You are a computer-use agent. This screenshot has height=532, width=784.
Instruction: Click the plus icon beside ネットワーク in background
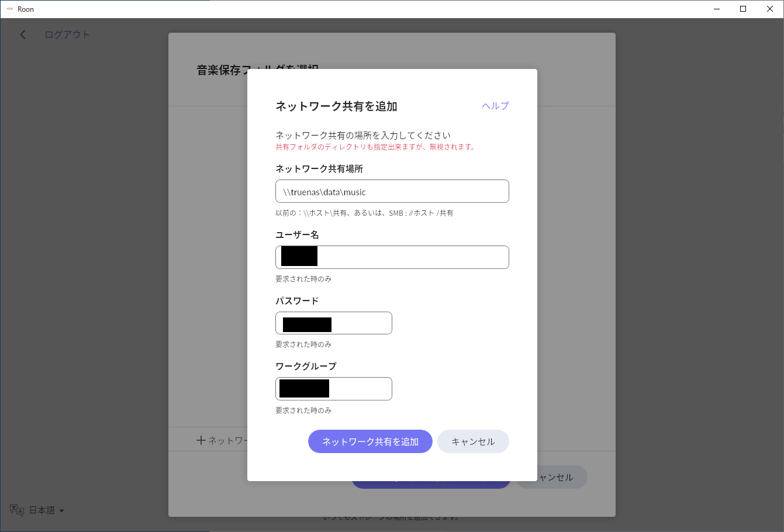coord(201,440)
